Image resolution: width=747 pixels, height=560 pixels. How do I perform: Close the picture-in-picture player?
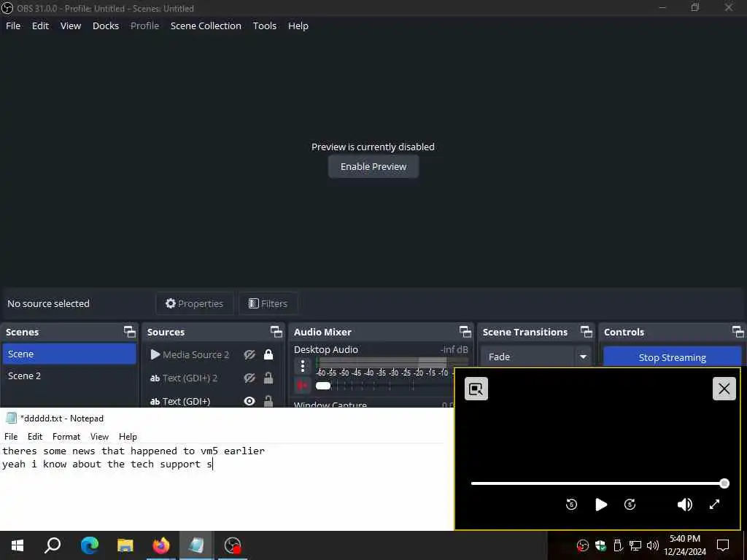coord(724,389)
